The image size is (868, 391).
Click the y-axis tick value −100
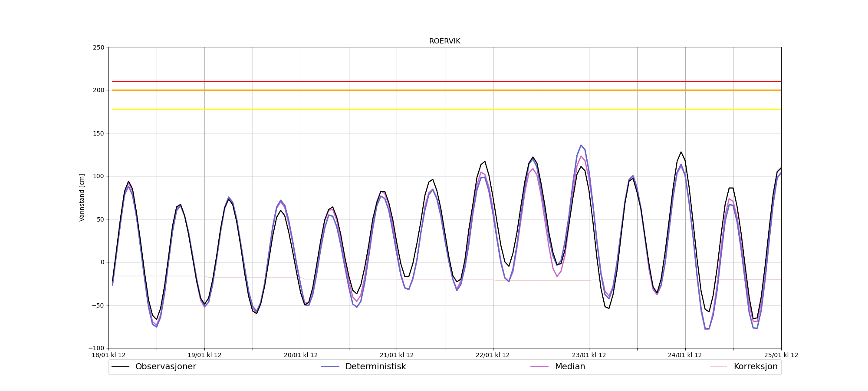(x=96, y=348)
